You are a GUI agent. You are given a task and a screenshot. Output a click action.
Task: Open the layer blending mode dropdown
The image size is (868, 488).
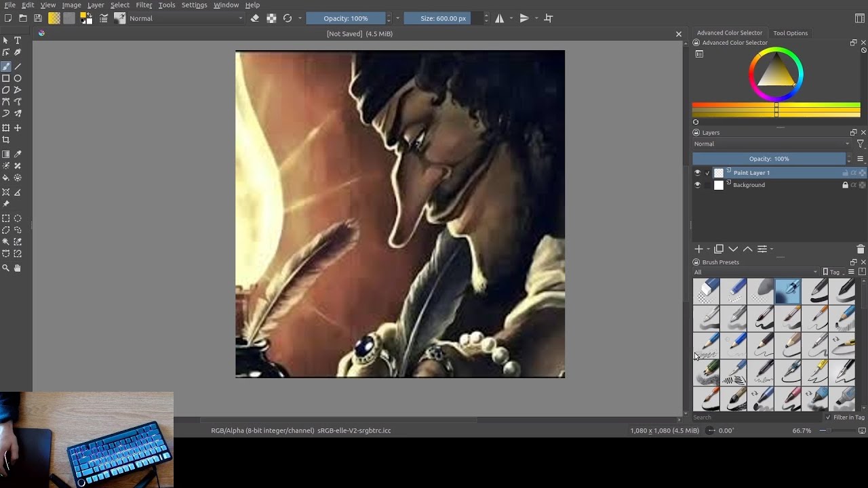coord(772,144)
